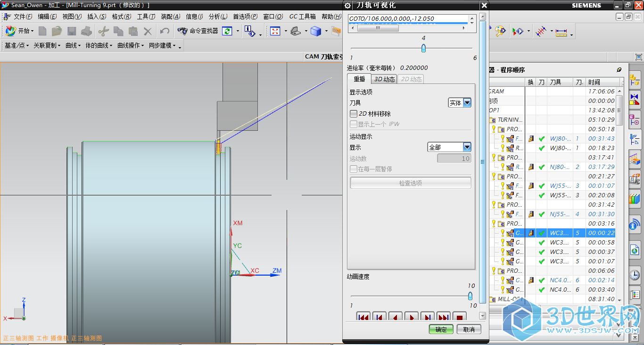
Task: Open the Operation Navigator sidebar tab icon
Action: (635, 139)
